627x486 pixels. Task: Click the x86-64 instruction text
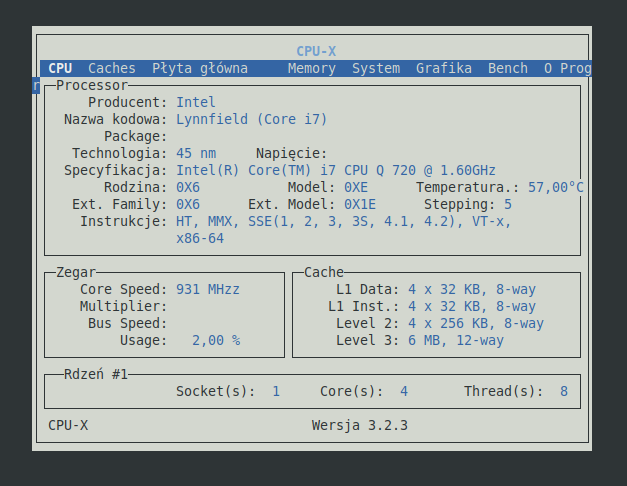200,238
